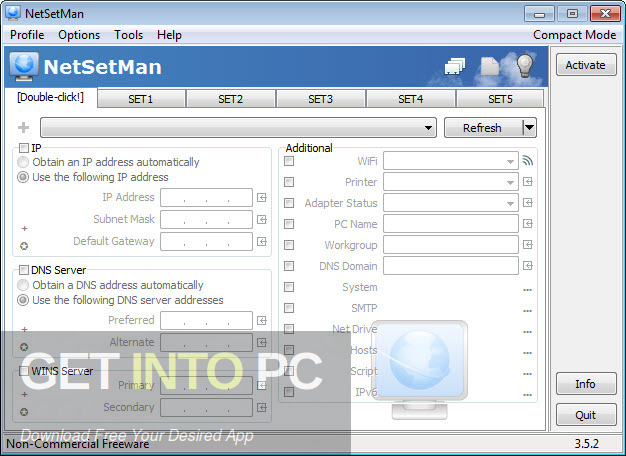The height and width of the screenshot is (456, 626).
Task: Get current Default Gateway arrow icon
Action: pos(262,241)
